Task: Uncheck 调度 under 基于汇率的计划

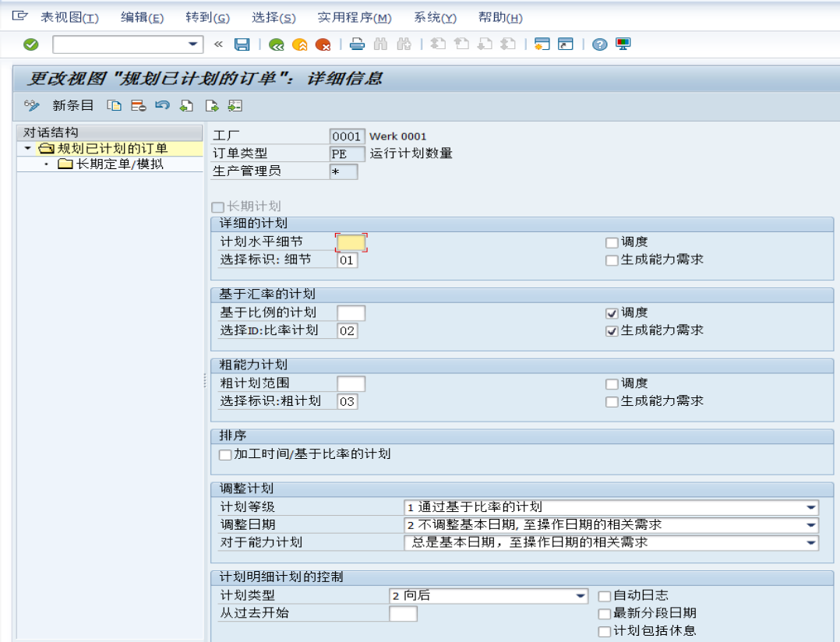Action: coord(612,313)
